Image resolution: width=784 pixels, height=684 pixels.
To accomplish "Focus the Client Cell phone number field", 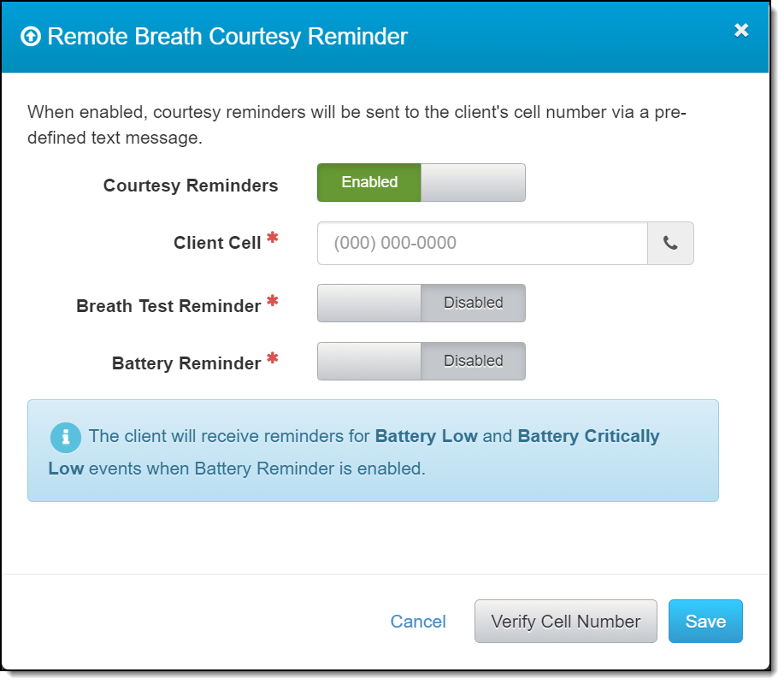I will click(x=482, y=244).
